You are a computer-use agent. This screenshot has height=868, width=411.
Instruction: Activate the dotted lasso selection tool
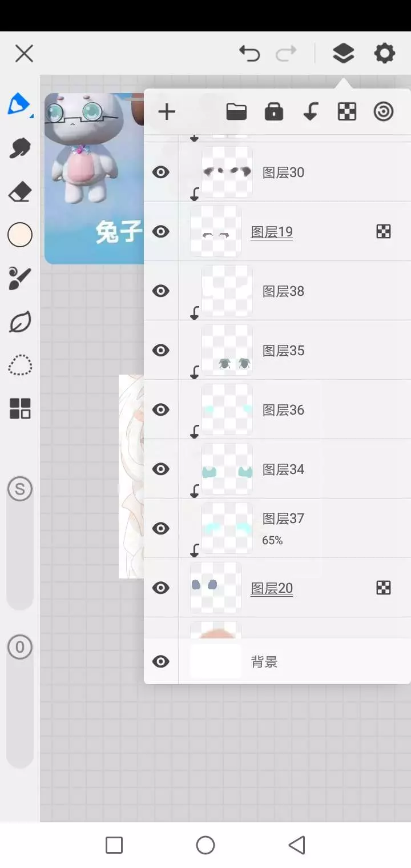[20, 365]
